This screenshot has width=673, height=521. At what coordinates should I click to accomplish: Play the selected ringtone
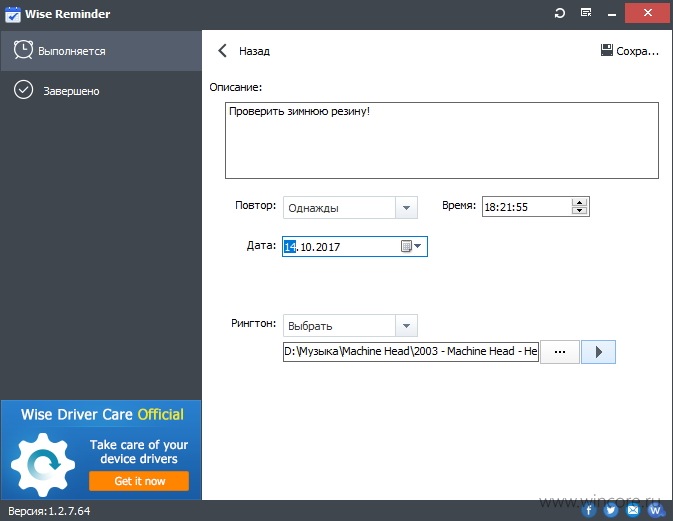598,352
